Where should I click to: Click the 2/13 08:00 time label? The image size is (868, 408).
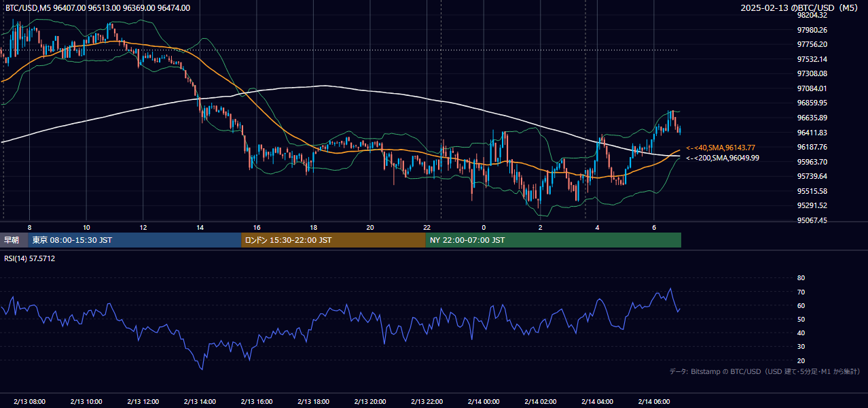(29, 402)
